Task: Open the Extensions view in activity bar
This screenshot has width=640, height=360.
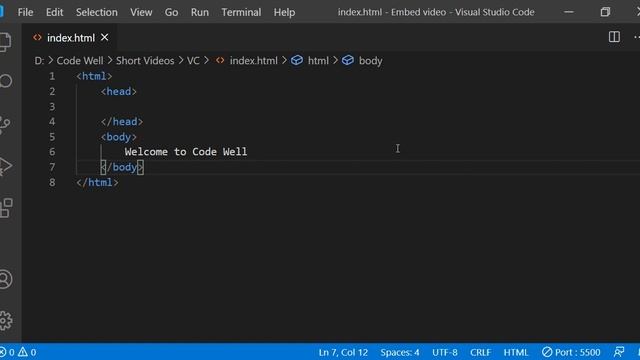Action: point(6,208)
